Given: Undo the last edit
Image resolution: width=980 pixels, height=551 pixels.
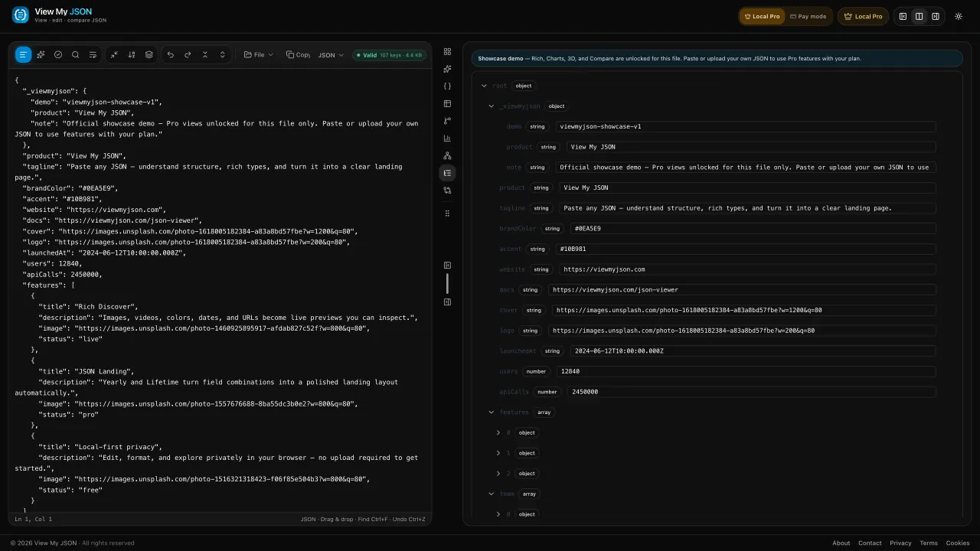Looking at the screenshot, I should pos(171,54).
